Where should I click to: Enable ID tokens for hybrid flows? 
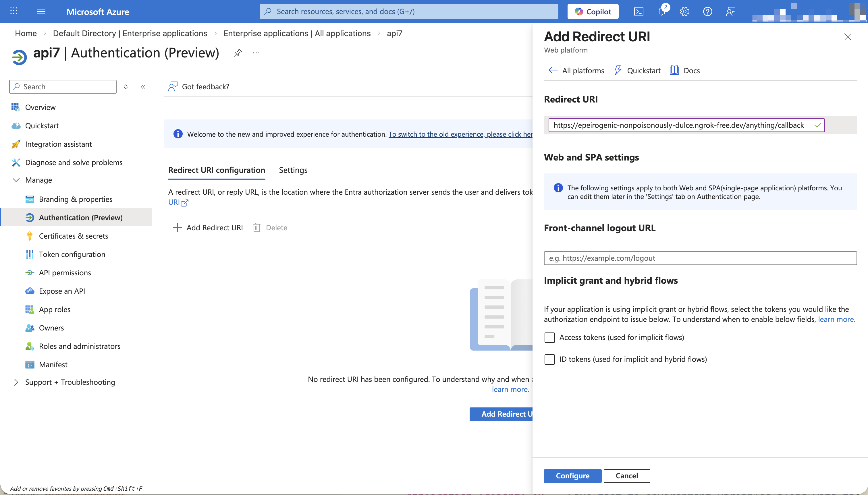click(x=549, y=359)
